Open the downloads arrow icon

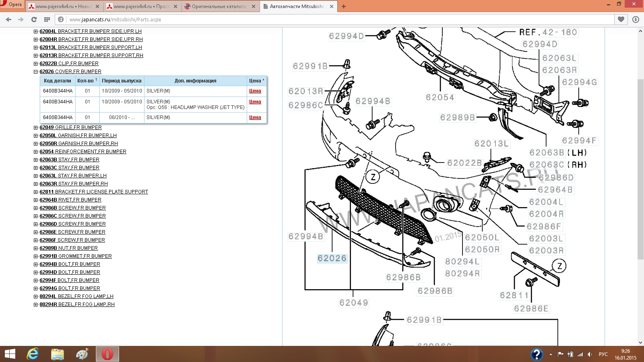point(636,19)
